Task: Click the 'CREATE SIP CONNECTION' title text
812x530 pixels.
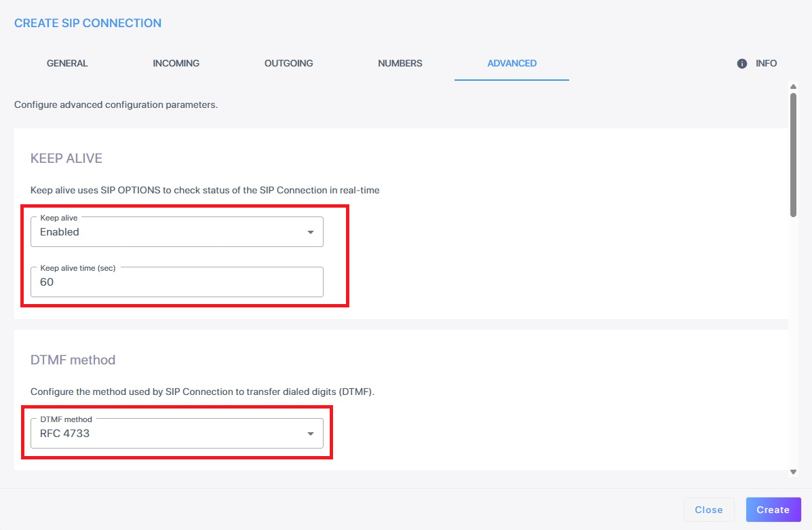Action: [x=88, y=23]
